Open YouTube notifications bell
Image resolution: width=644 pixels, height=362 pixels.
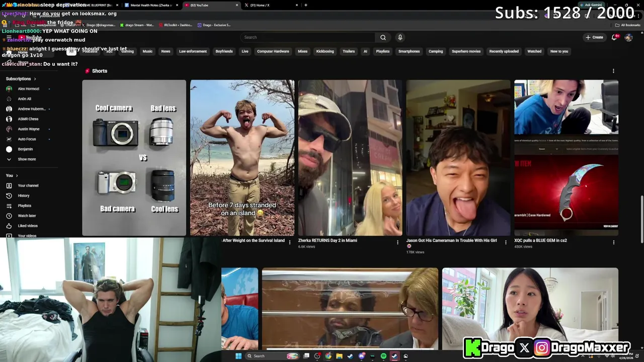[x=614, y=37]
